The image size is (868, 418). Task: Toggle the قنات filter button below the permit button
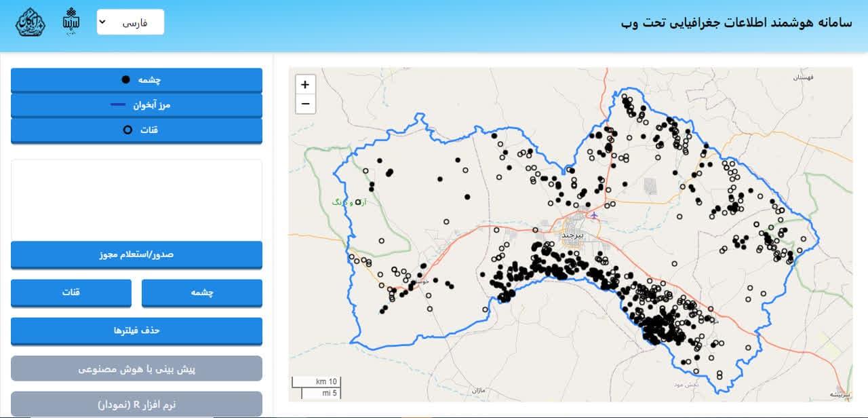(71, 292)
